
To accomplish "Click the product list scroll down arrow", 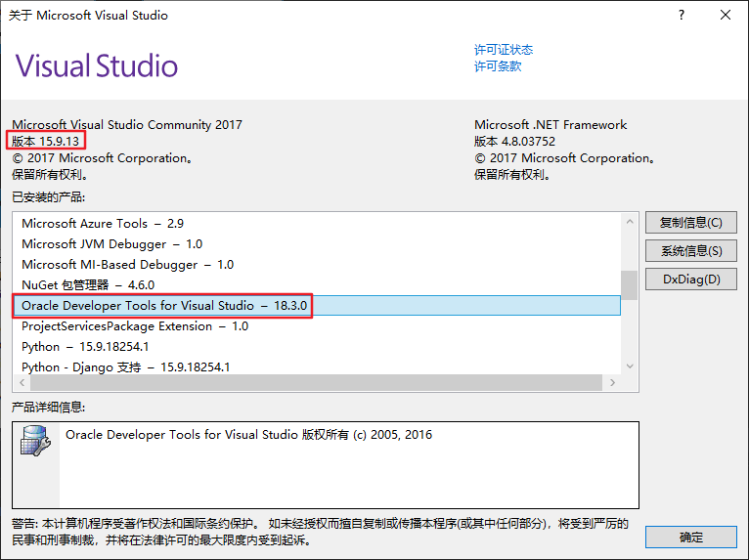I will (x=630, y=366).
